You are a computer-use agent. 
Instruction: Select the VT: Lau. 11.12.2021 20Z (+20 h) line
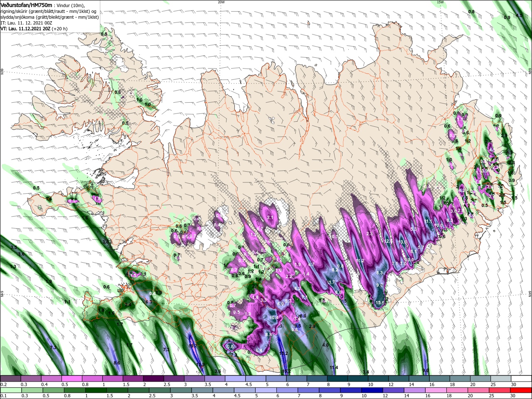tap(34, 29)
